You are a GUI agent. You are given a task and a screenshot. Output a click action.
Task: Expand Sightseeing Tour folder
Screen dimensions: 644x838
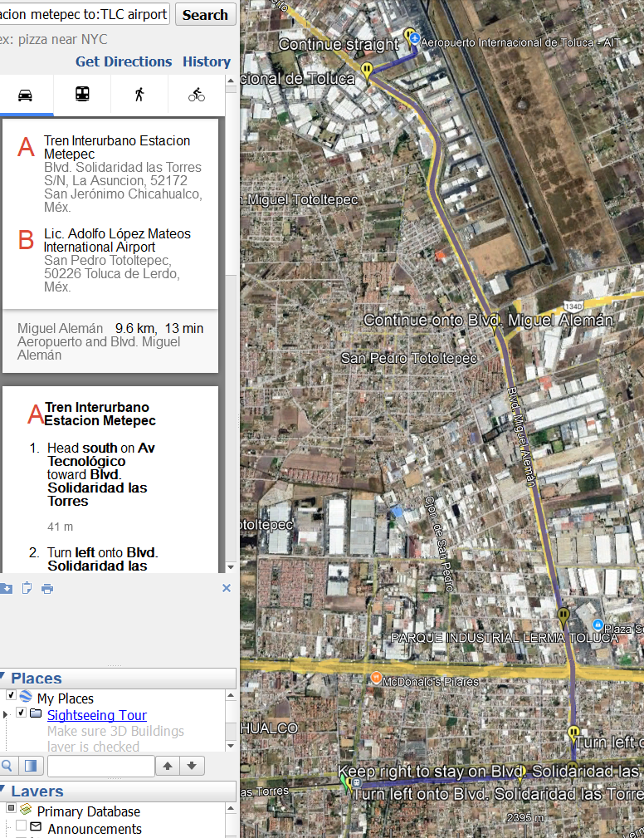click(x=5, y=714)
